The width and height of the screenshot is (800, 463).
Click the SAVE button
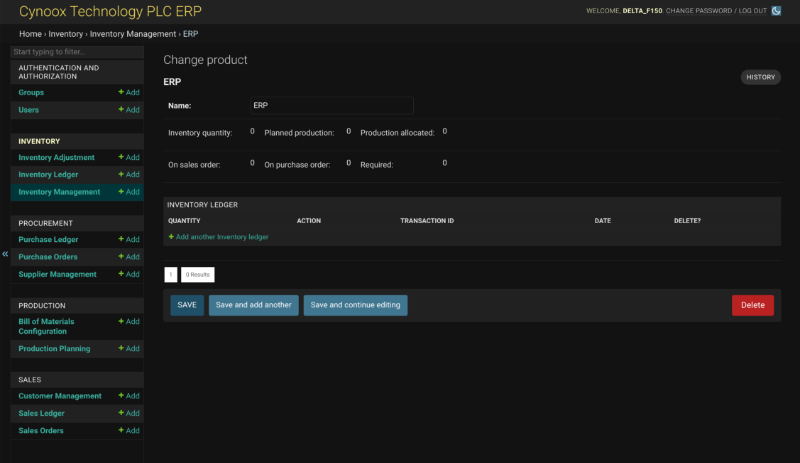click(x=187, y=305)
